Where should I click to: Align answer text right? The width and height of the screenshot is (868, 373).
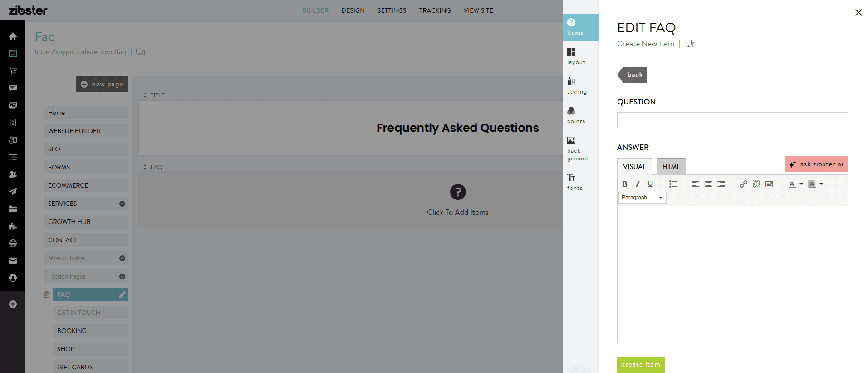coord(721,184)
